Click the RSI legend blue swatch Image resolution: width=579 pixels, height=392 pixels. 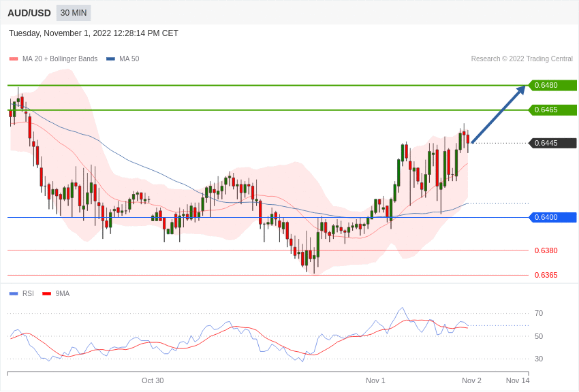[x=14, y=294]
